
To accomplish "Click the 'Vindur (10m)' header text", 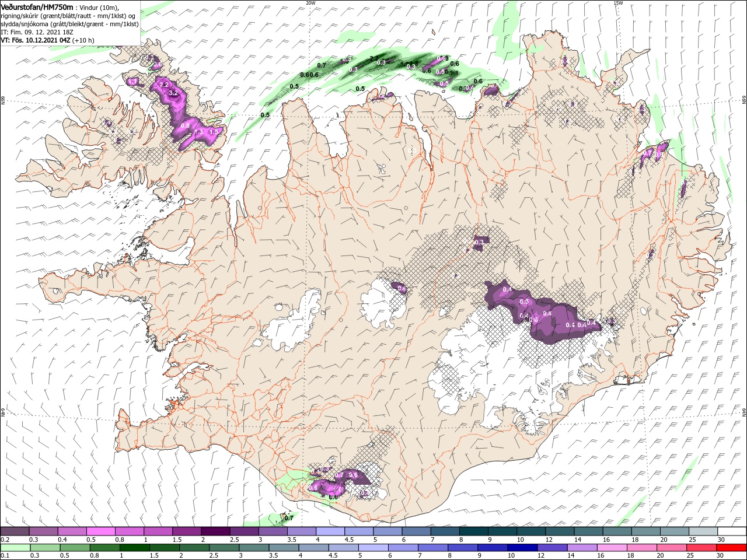I will click(99, 8).
